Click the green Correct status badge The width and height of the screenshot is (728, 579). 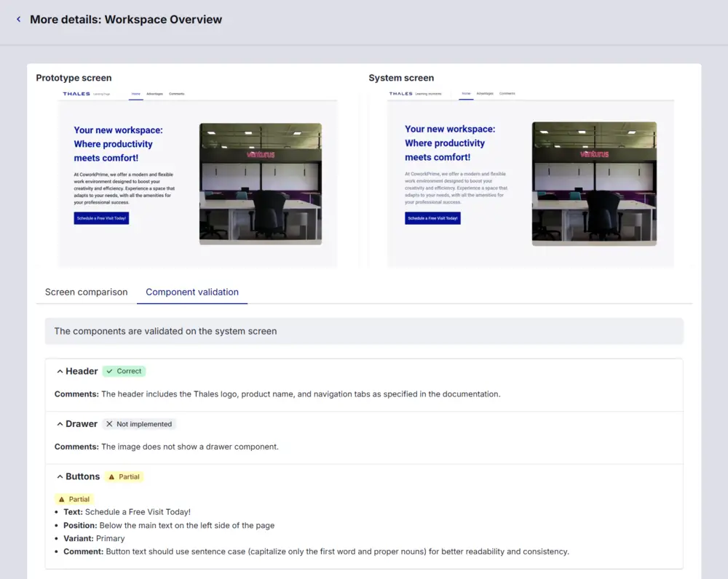(x=124, y=371)
